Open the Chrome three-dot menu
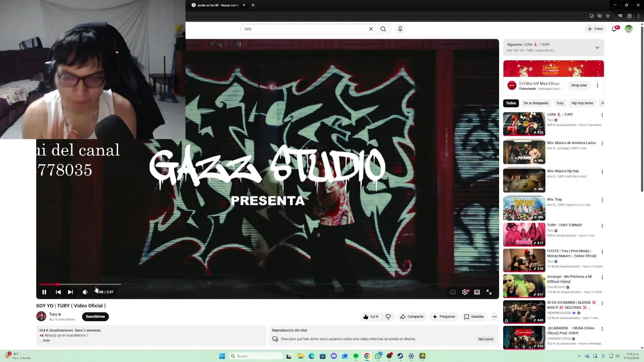 638,16
